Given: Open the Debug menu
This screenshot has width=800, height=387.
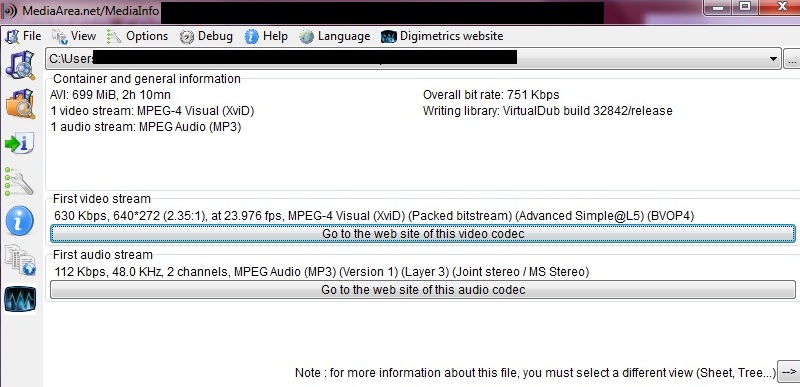Looking at the screenshot, I should tap(207, 36).
